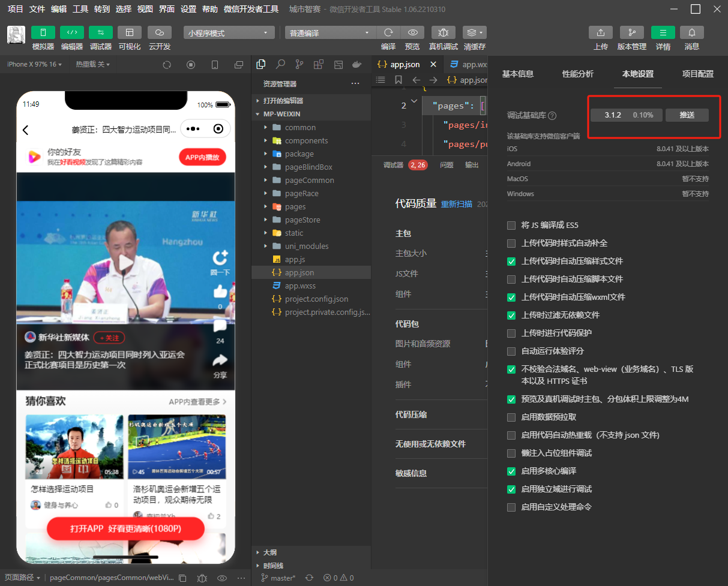Screen dimensions: 728x586
Task: Open the Docker whale icon in sidebar
Action: click(x=356, y=64)
